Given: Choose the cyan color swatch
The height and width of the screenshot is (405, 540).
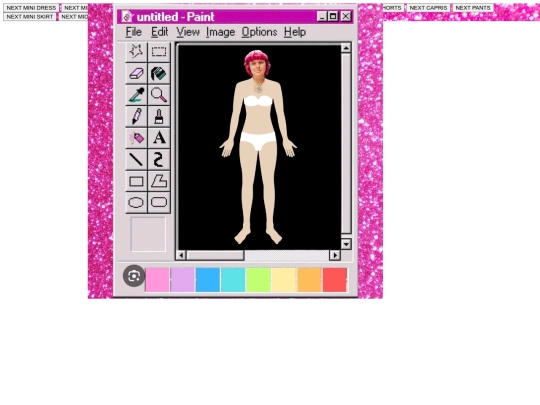Looking at the screenshot, I should (x=233, y=280).
